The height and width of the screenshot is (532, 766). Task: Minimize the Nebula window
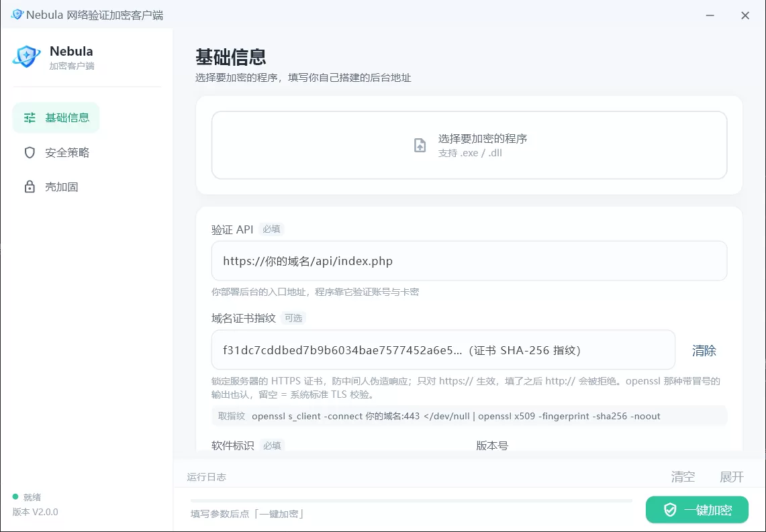click(710, 15)
